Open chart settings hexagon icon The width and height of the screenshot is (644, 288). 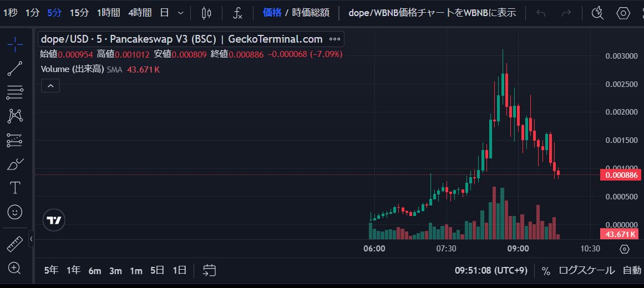point(623,13)
